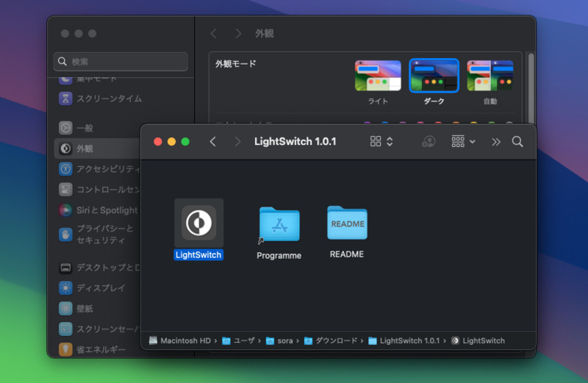
Task: Show more toolbar items with double chevron
Action: pyautogui.click(x=496, y=142)
